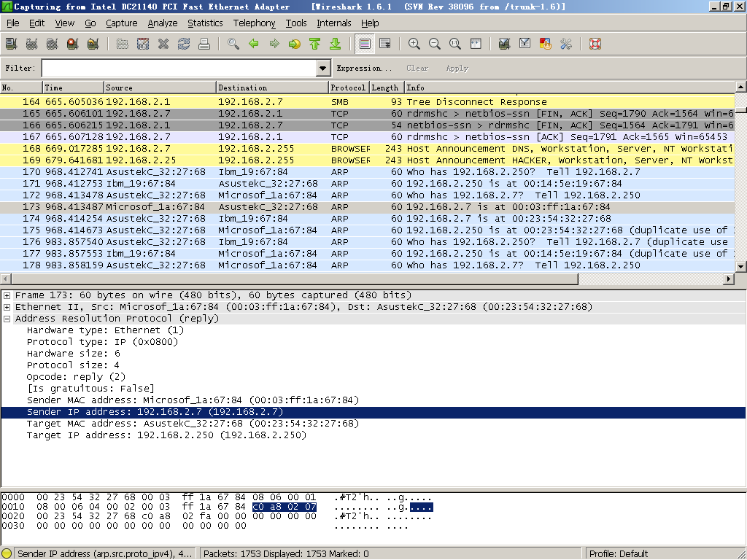This screenshot has width=747, height=560.
Task: Jump to last packet arrow icon
Action: point(336,44)
